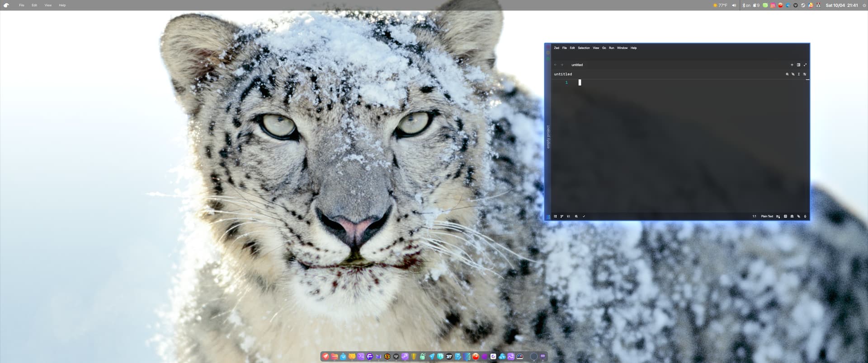Toggle the git panel icon

[562, 216]
